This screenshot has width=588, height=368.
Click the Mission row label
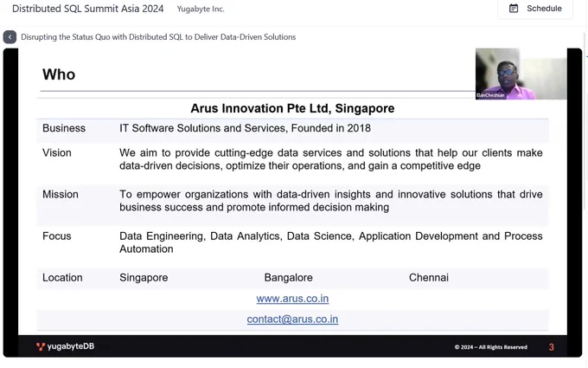(61, 194)
